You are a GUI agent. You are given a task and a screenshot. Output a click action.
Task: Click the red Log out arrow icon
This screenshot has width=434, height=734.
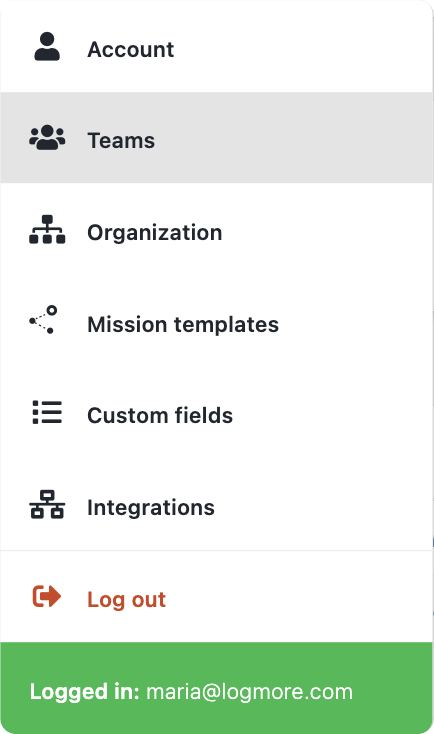(47, 596)
